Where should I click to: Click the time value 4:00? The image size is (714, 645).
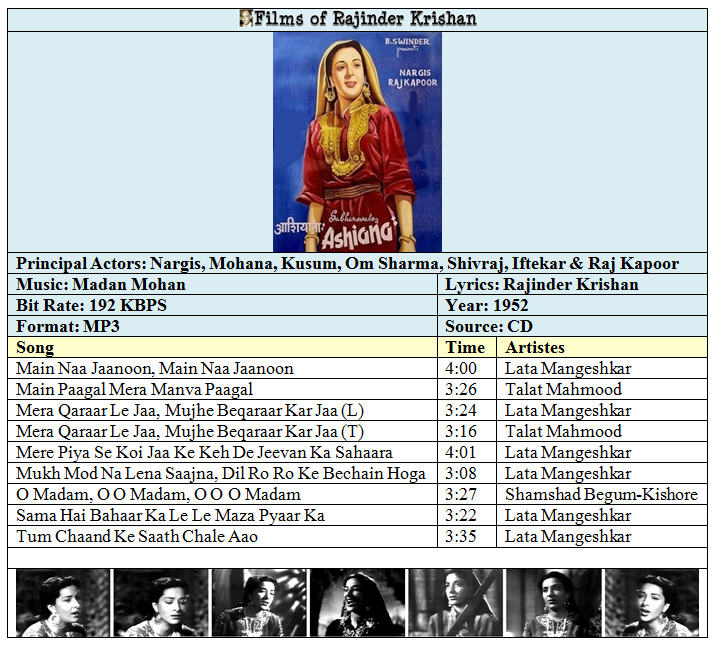[x=461, y=368]
